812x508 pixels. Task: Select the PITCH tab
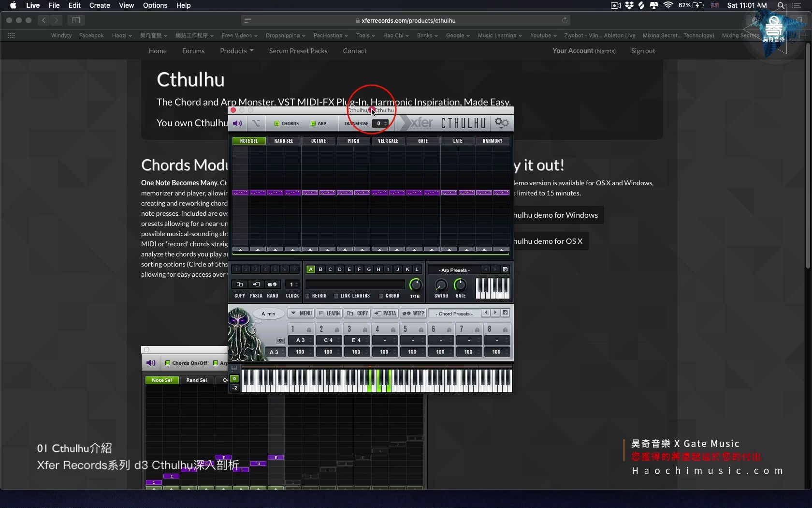(x=353, y=141)
